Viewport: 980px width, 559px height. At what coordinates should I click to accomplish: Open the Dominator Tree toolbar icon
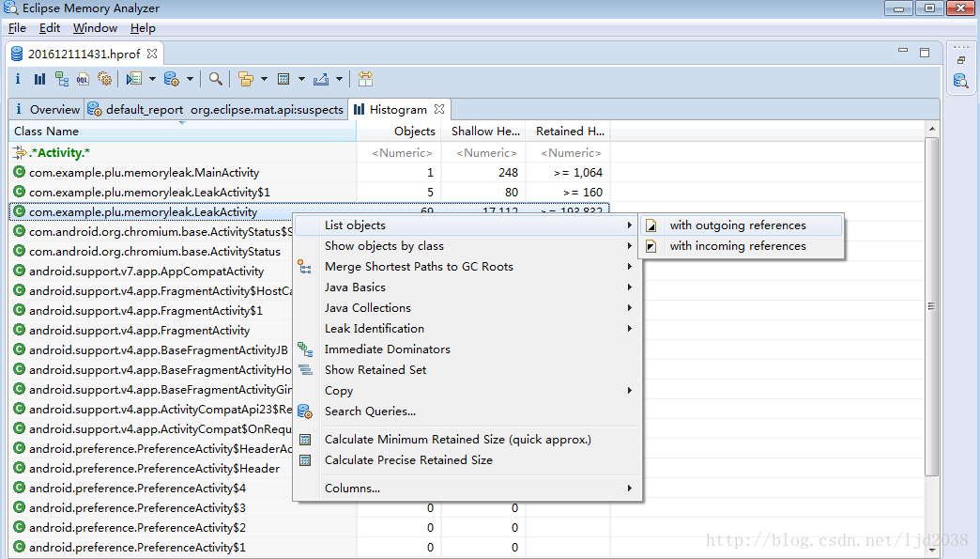coord(61,79)
